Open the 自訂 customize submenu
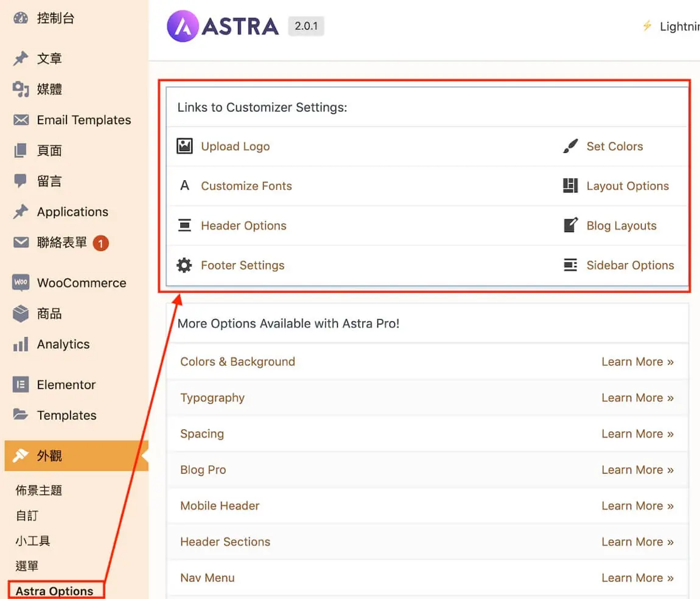Screen dimensions: 700x599 coord(27,516)
